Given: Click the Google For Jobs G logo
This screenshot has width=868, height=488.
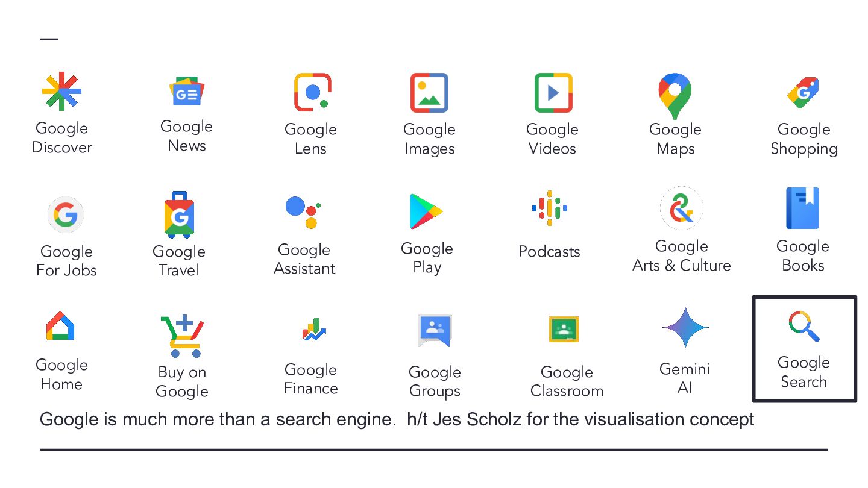Looking at the screenshot, I should tap(65, 214).
